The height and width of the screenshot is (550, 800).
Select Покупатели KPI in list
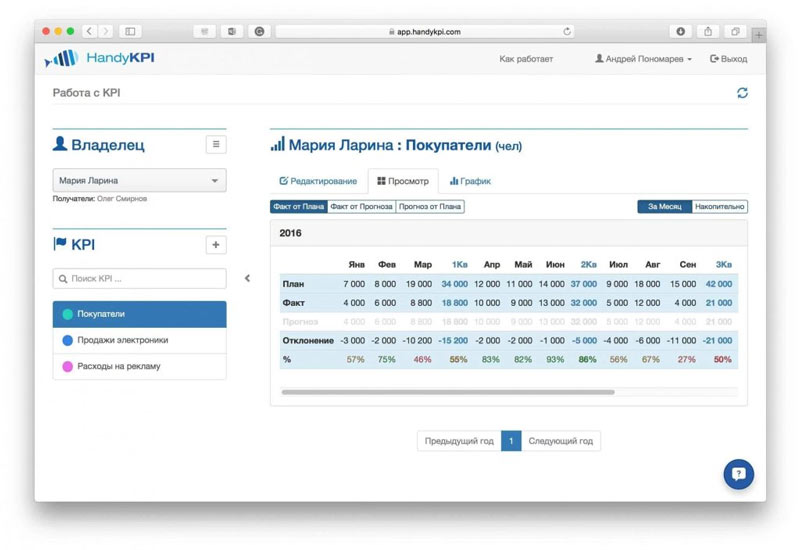[139, 314]
